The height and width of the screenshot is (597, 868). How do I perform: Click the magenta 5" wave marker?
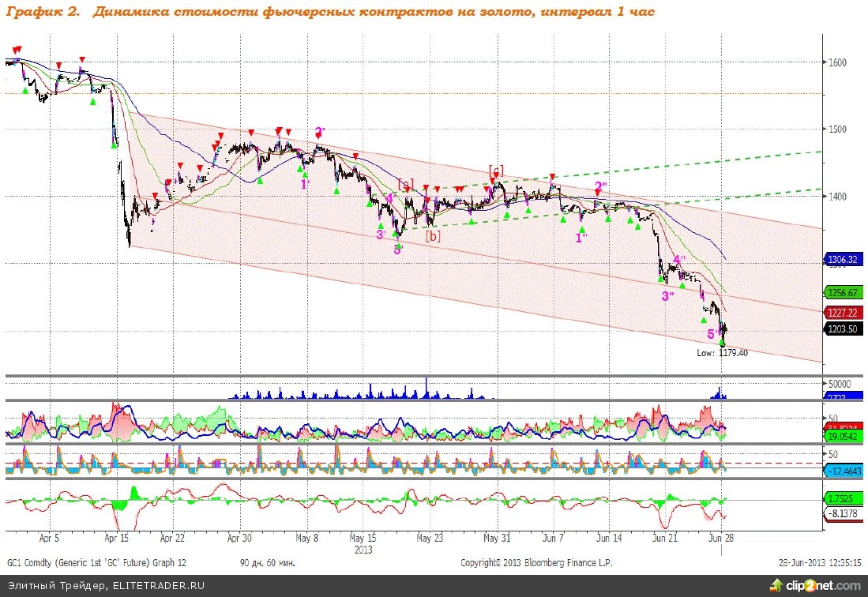[713, 333]
